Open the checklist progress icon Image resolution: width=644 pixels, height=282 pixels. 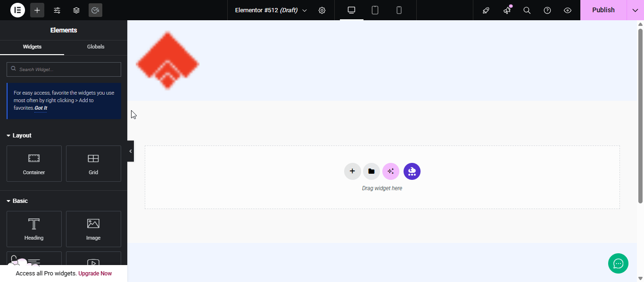tap(95, 10)
